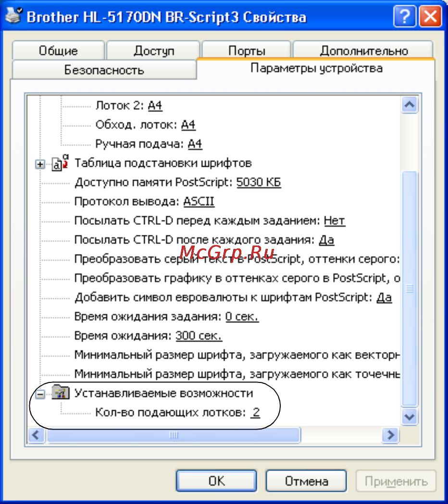Click the A4 value for Ручная подача
Viewport: 448px width, 504px height.
pyautogui.click(x=195, y=143)
